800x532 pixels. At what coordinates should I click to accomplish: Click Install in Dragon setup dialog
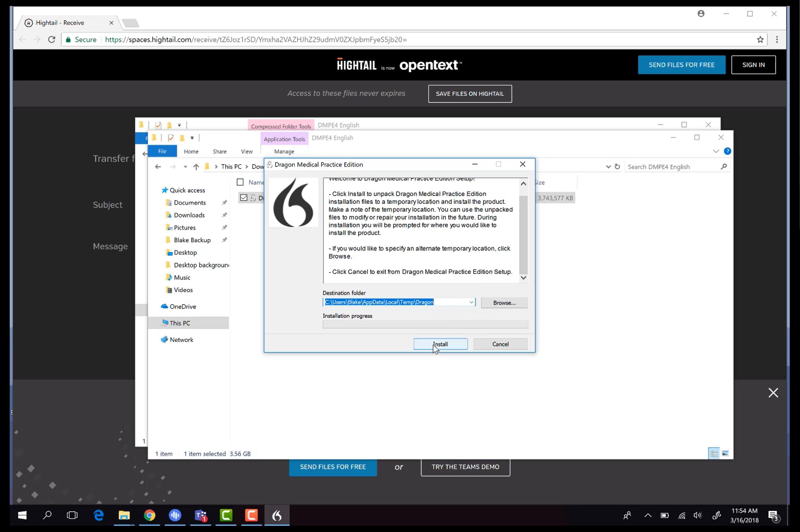pyautogui.click(x=440, y=344)
